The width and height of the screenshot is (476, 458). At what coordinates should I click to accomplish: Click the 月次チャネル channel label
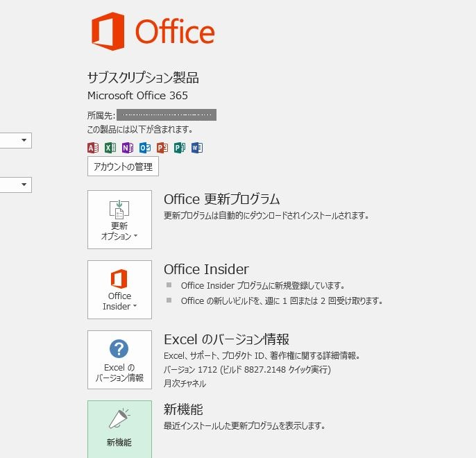coord(185,384)
